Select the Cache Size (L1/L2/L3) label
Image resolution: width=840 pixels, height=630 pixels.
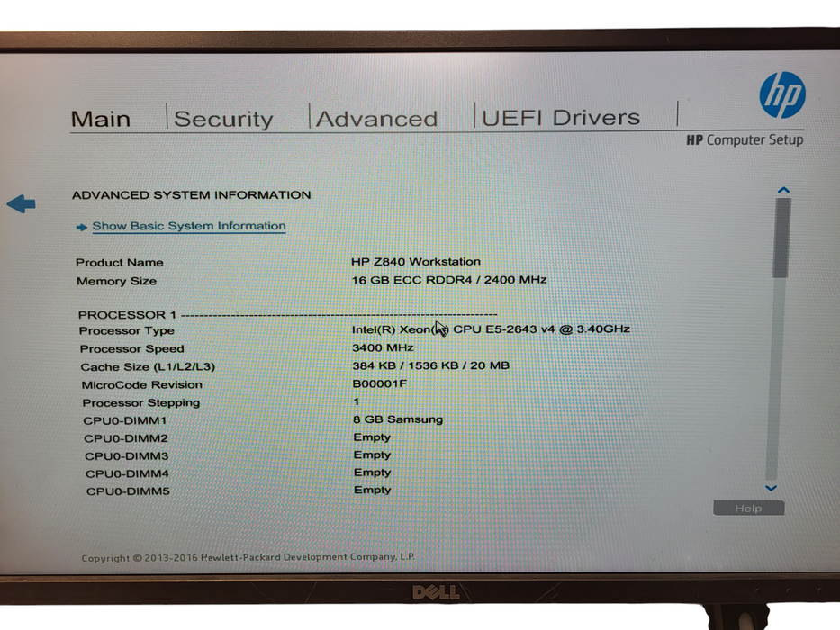click(x=148, y=367)
